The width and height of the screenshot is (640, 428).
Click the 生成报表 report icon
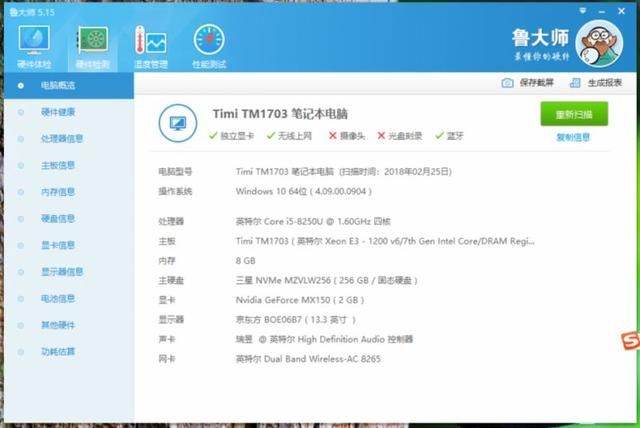tap(575, 83)
